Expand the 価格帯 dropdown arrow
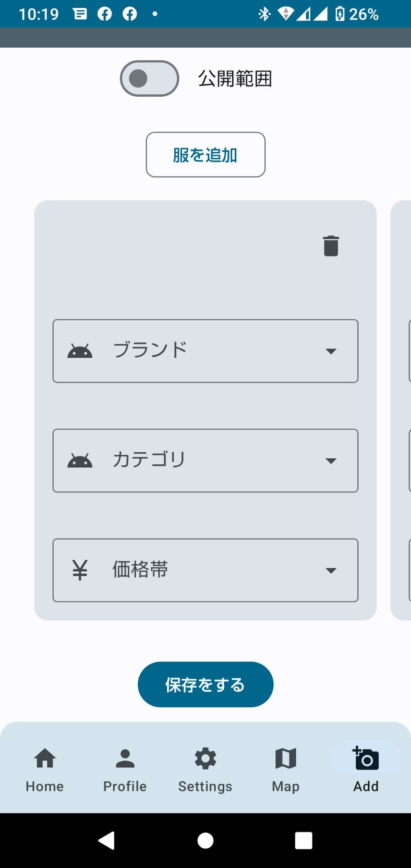Screen dimensions: 411x868 pyautogui.click(x=331, y=570)
